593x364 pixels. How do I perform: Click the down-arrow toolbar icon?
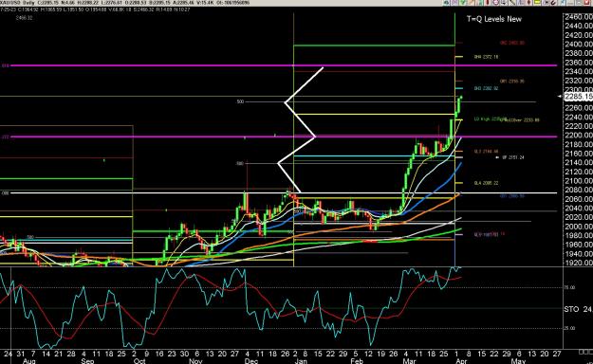[504, 2]
